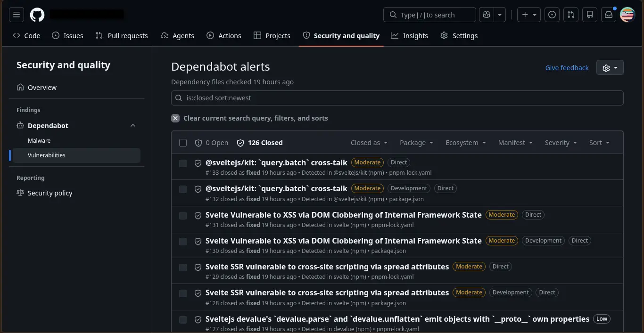The image size is (644, 333).
Task: Open the Closed as filter dropdown
Action: coord(369,143)
